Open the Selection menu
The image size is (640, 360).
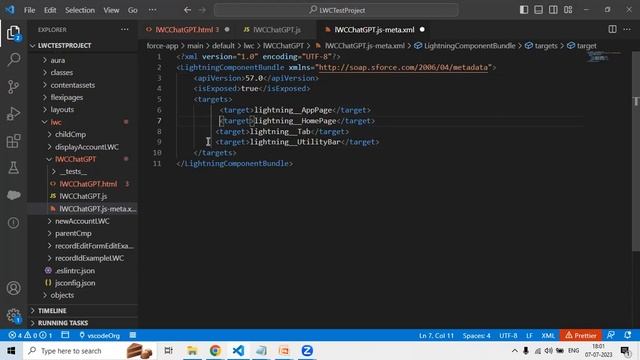point(80,10)
